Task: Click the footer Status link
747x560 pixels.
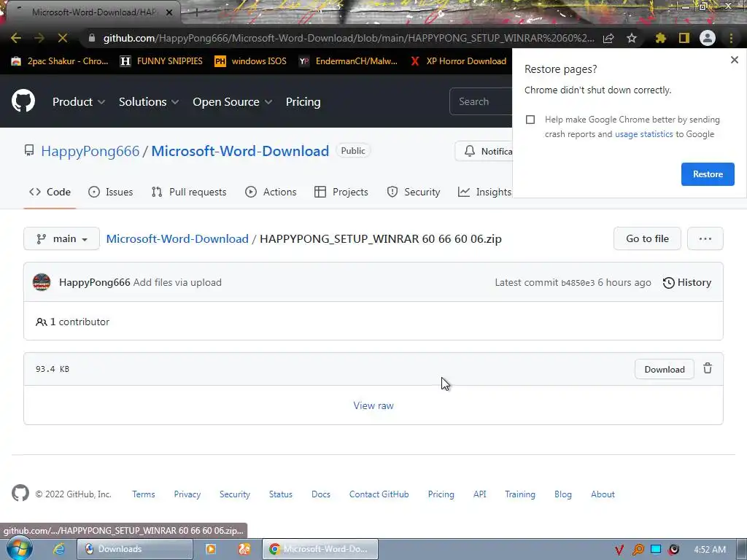Action: (281, 494)
